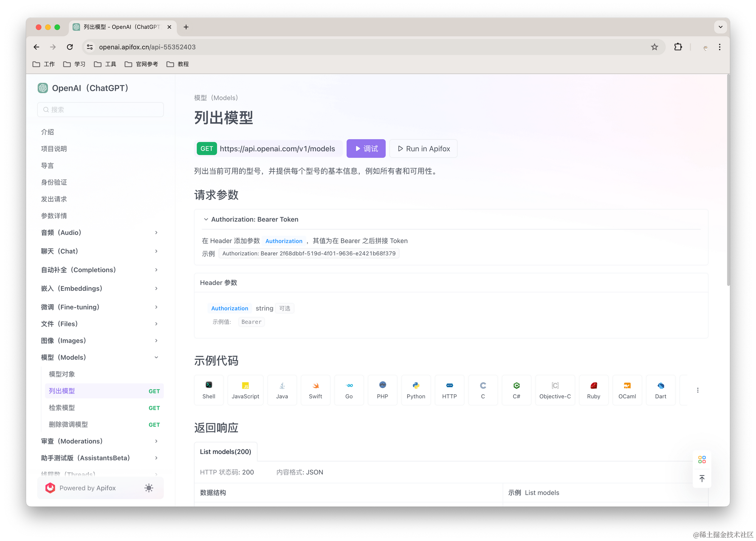Click the Authorization header parameter name
756x541 pixels.
229,308
